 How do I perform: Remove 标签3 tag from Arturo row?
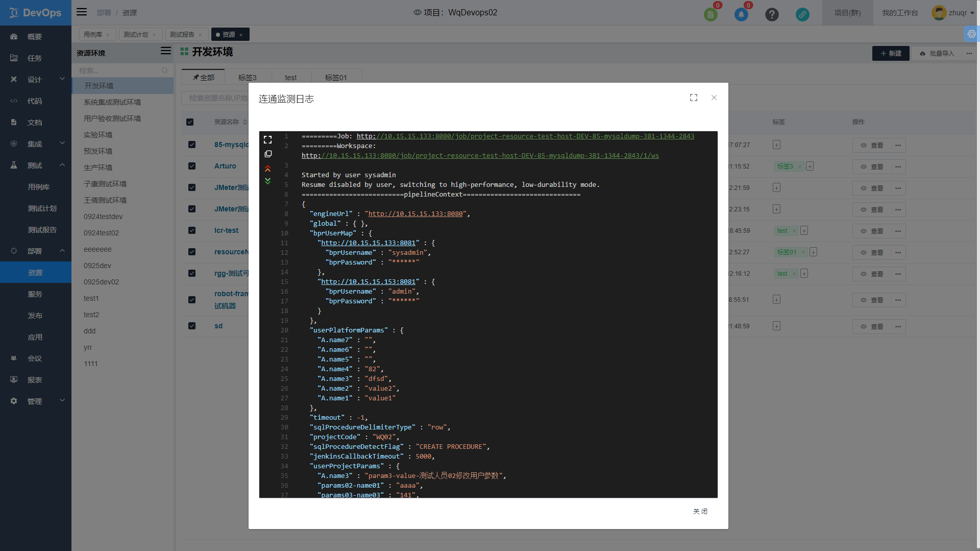click(800, 166)
